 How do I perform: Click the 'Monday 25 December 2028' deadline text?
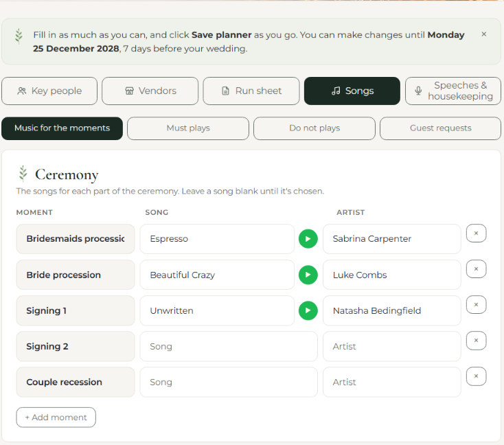click(249, 41)
